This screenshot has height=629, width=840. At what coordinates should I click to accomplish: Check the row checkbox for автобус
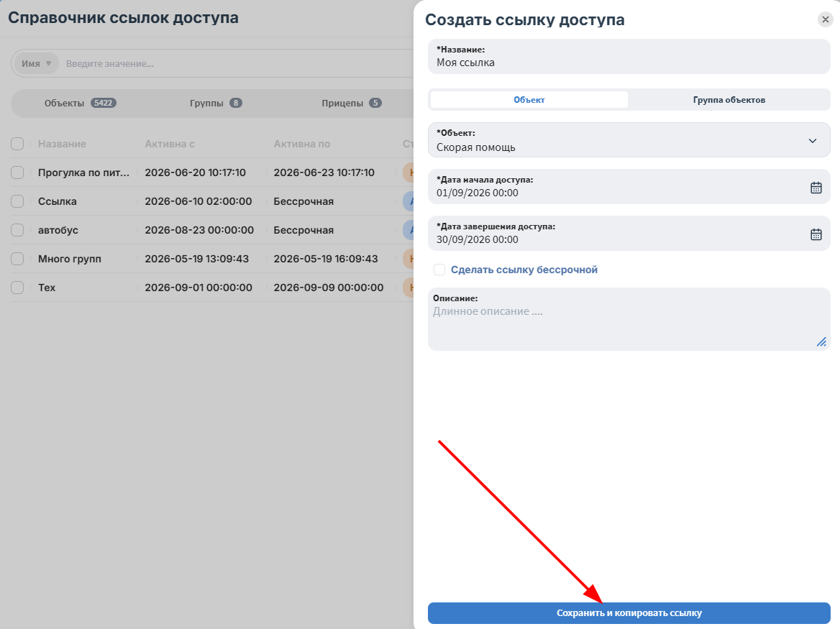pyautogui.click(x=17, y=229)
